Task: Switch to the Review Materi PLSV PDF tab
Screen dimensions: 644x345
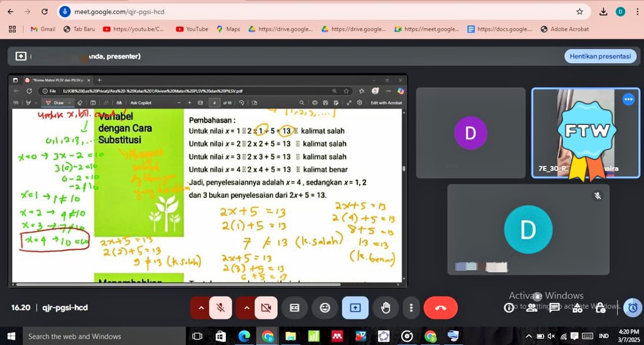Action: 57,80
